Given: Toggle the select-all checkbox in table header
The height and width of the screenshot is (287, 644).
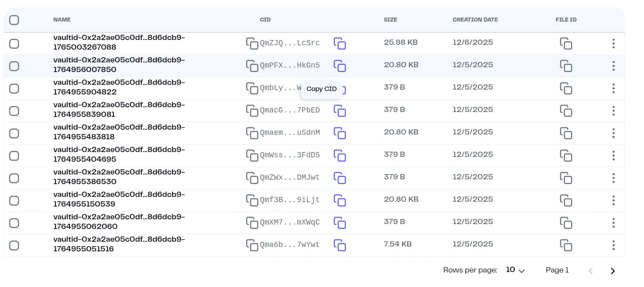Looking at the screenshot, I should click(x=14, y=20).
